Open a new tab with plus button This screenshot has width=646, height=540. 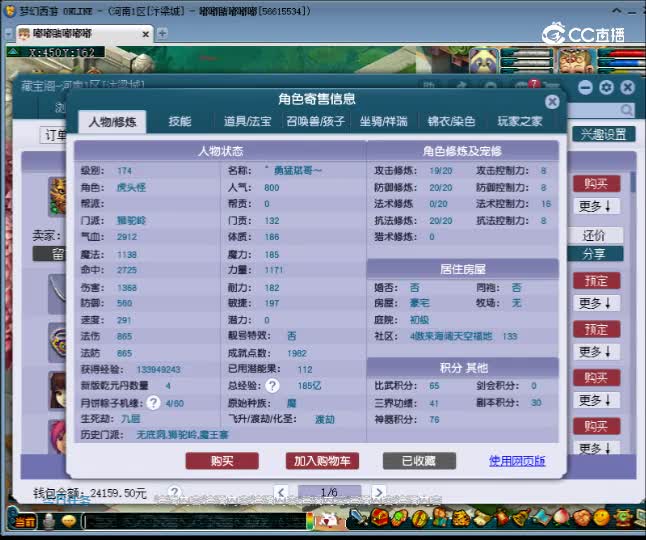162,33
